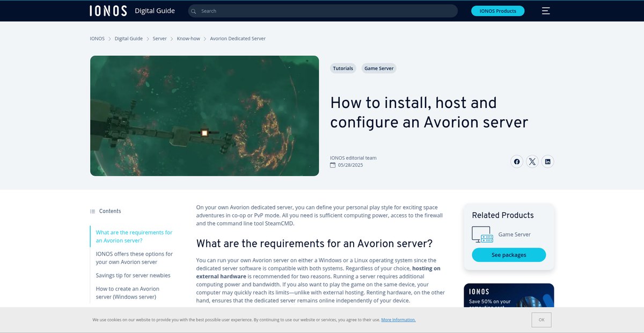Screen dimensions: 644x333
Task: Click the IONOS logo in header
Action: (108, 11)
